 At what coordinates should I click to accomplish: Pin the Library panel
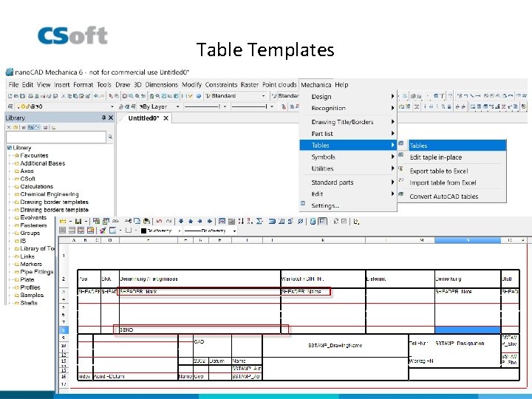pyautogui.click(x=103, y=117)
